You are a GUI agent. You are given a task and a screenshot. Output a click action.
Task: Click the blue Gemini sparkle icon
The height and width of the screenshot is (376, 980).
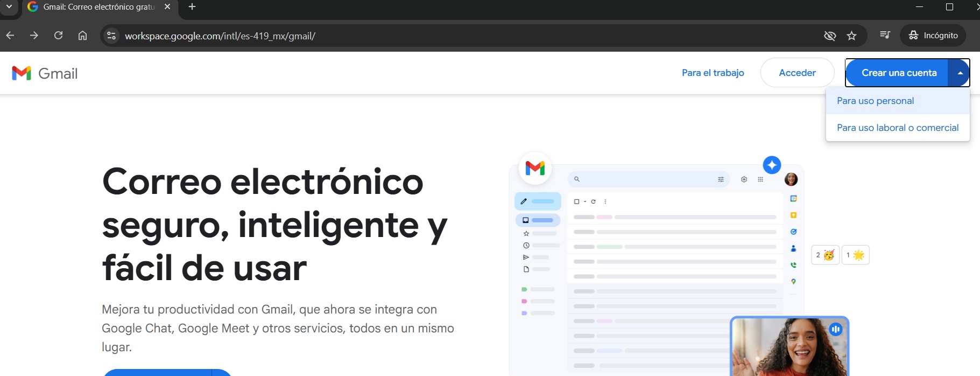pos(772,165)
